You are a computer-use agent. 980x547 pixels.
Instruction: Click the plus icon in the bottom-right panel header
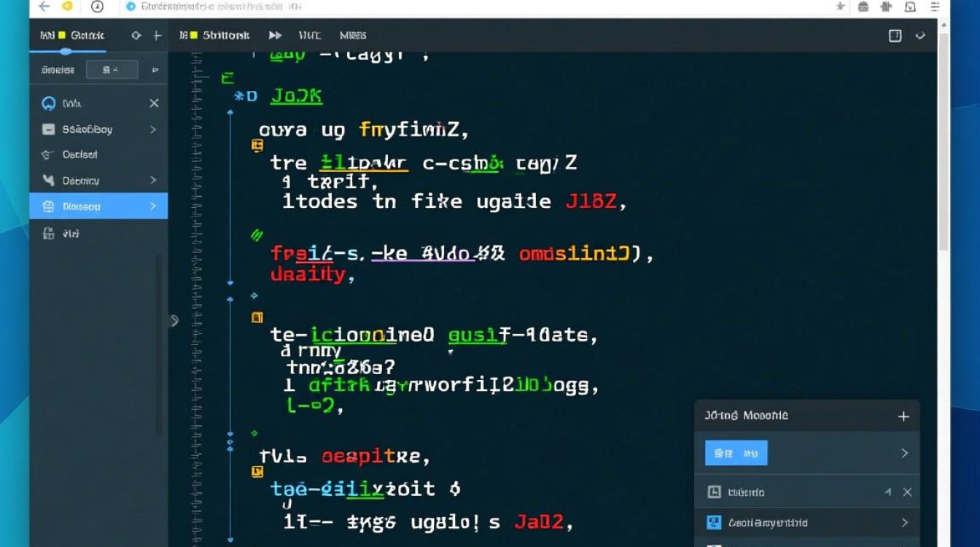point(903,416)
